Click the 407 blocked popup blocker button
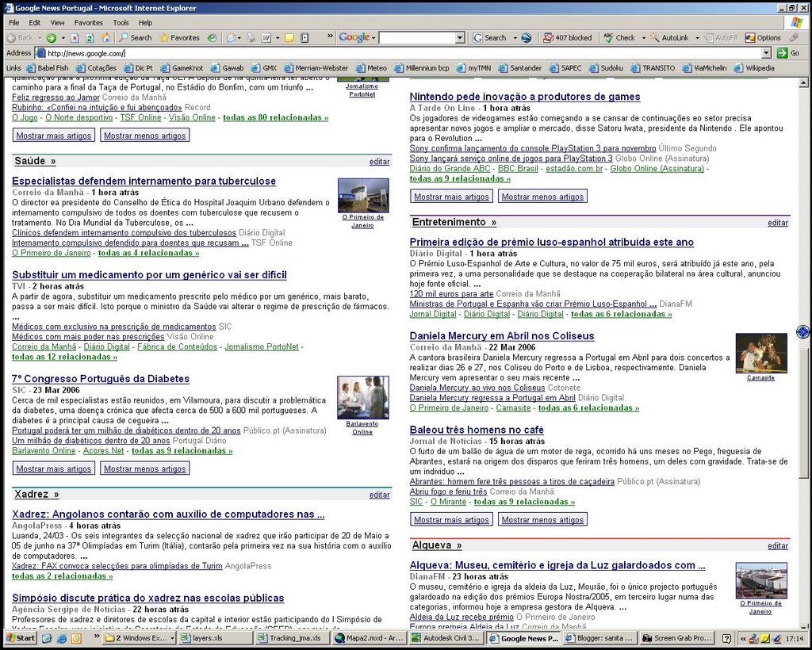 click(567, 38)
